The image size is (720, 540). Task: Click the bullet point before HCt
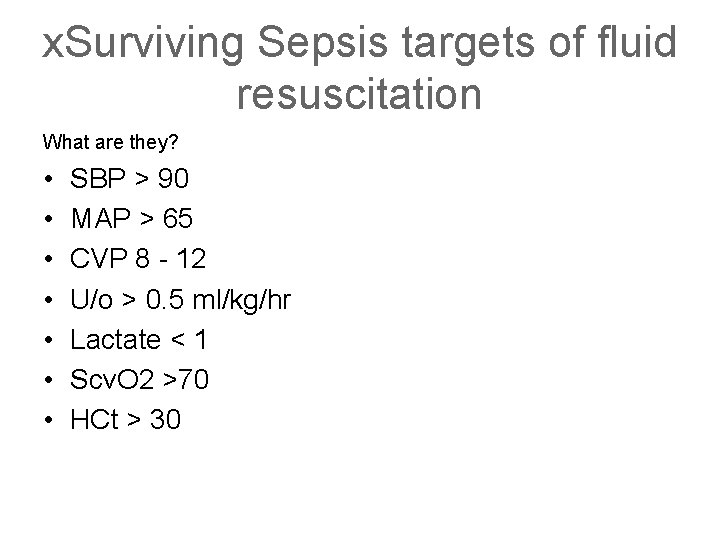[x=49, y=420]
